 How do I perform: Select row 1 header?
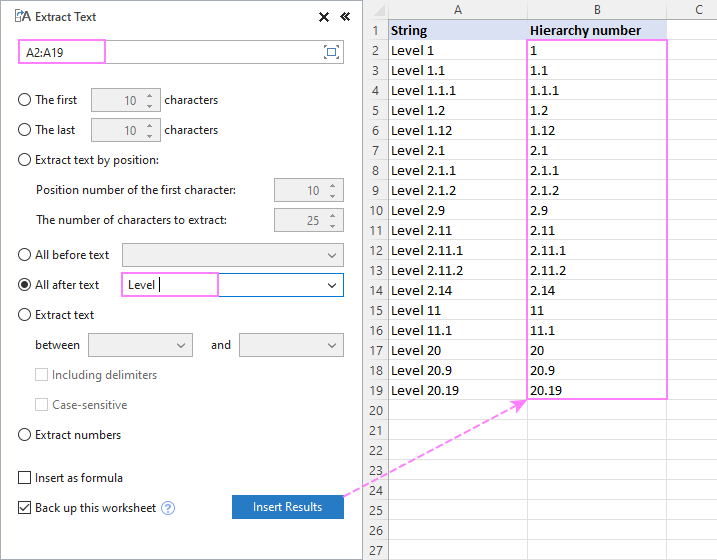(x=376, y=30)
